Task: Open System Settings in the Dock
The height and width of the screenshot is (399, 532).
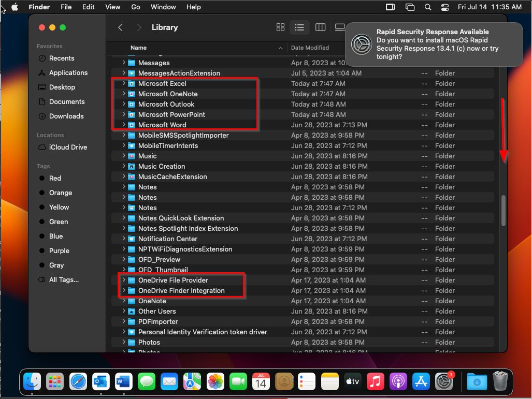Action: click(444, 381)
